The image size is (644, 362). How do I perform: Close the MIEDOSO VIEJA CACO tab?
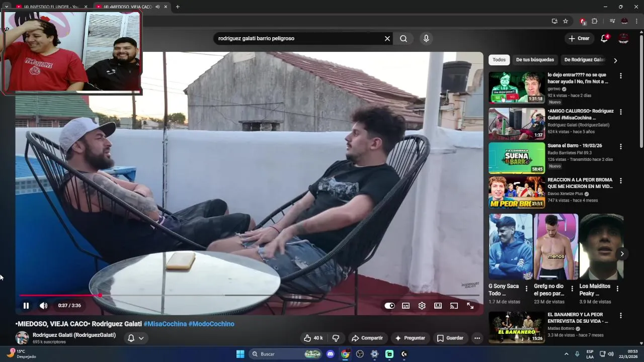click(x=166, y=7)
